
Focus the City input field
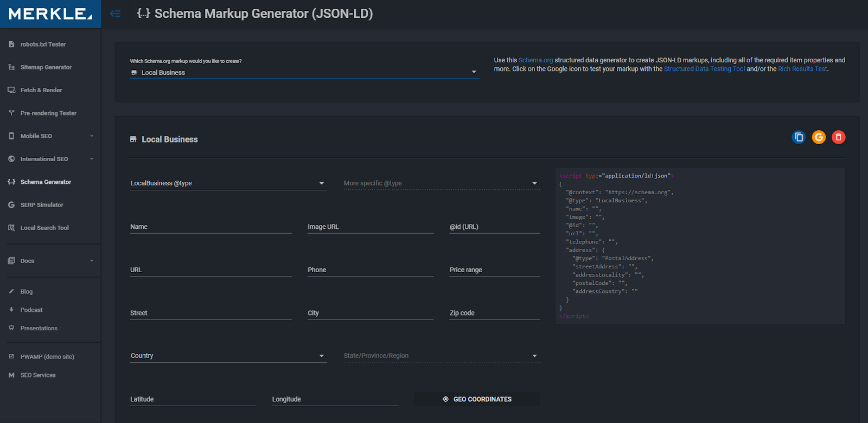pyautogui.click(x=371, y=313)
